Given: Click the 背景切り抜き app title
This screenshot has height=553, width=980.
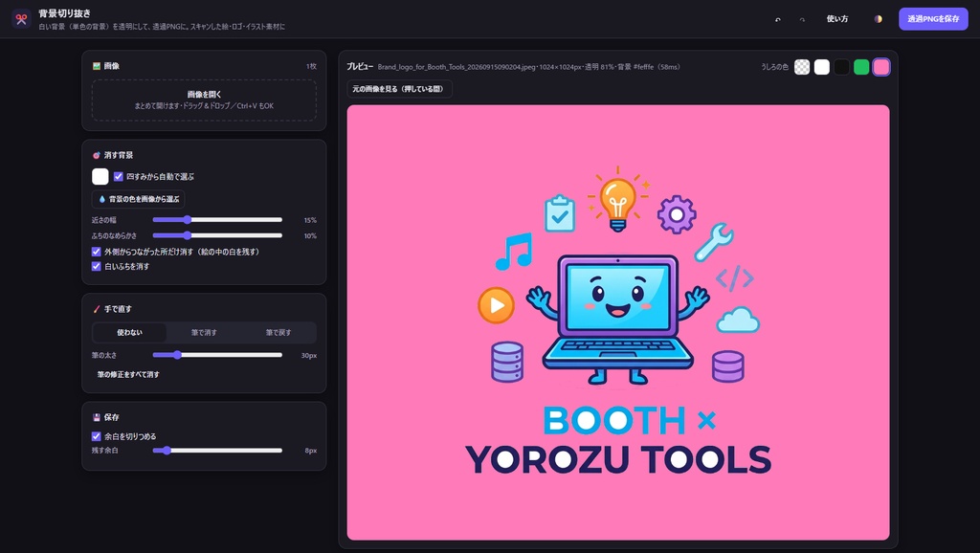Looking at the screenshot, I should [64, 13].
